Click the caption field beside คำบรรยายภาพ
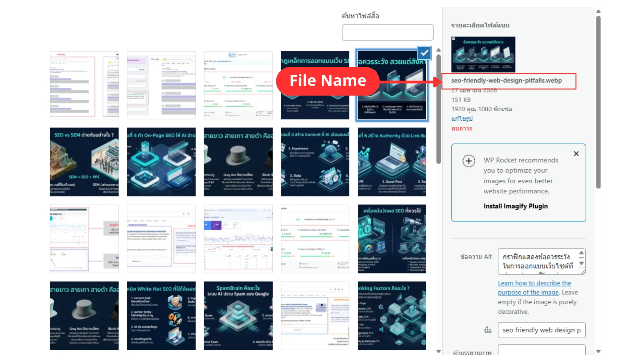Image resolution: width=644 pixels, height=362 pixels. [x=542, y=350]
